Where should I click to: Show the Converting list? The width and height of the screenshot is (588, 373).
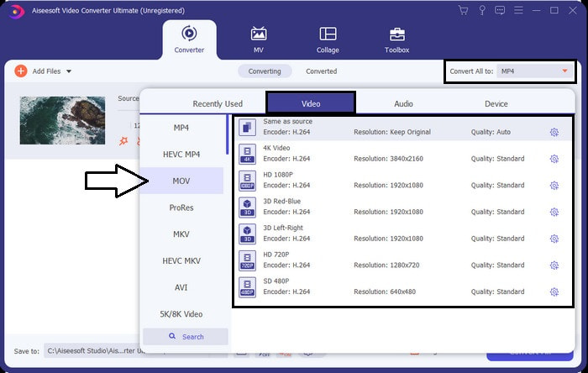tap(265, 71)
